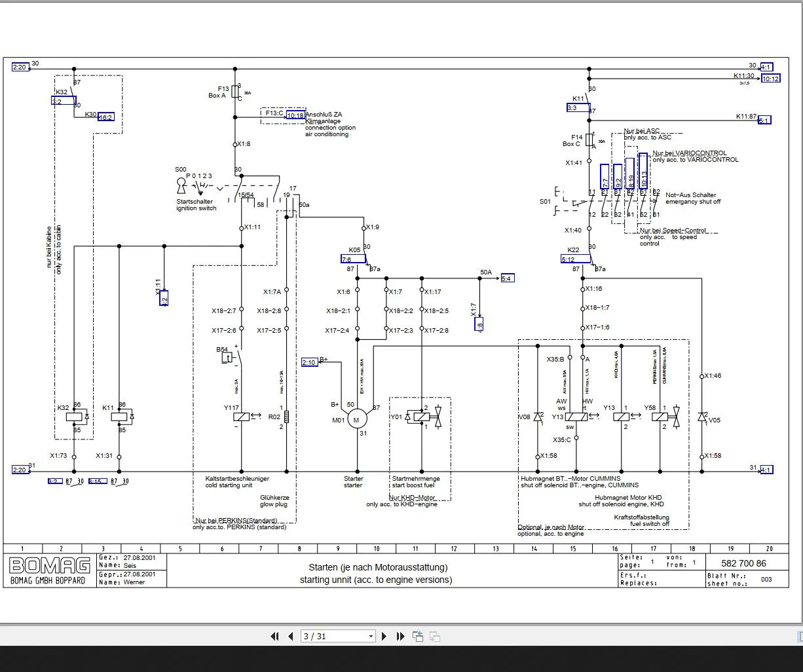Click the M01 starter motor symbol
Screen dimensions: 803x672
(357, 419)
